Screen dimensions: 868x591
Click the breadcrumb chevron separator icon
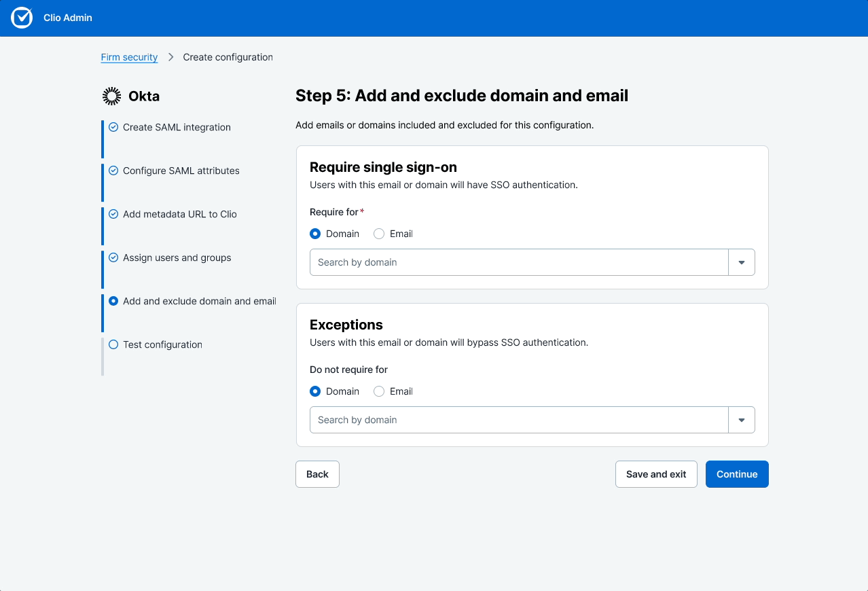tap(171, 57)
